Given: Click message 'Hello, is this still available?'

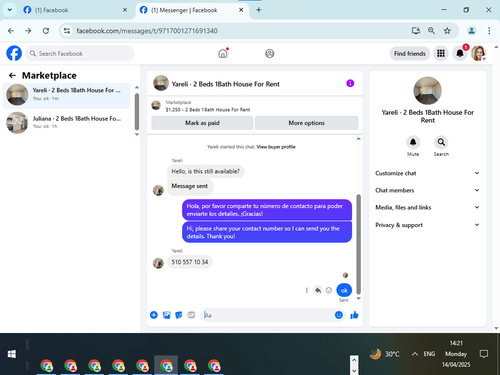Looking at the screenshot, I should pos(205,171).
